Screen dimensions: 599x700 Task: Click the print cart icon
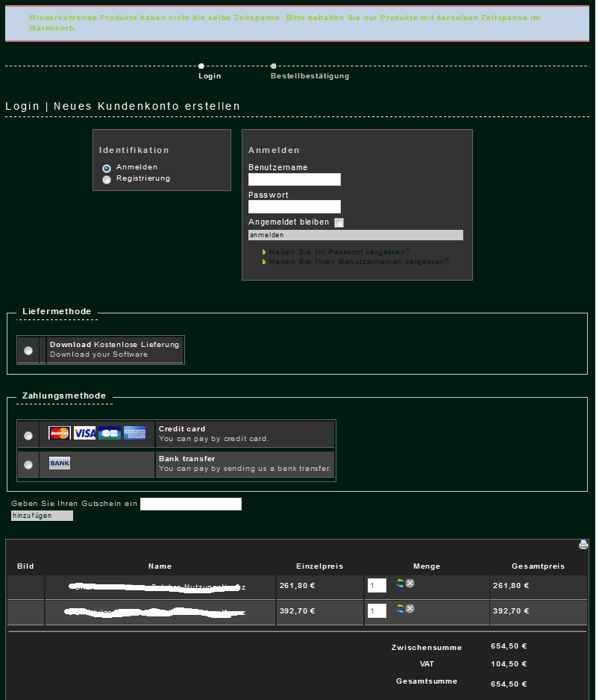(x=583, y=545)
